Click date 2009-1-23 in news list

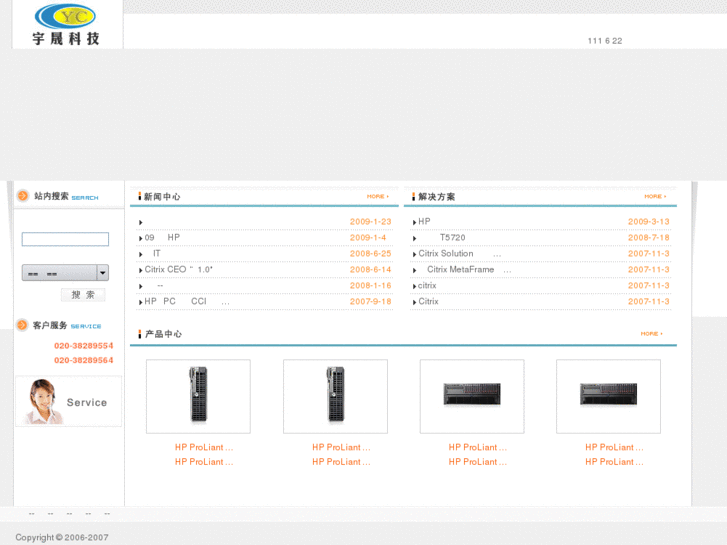click(370, 222)
